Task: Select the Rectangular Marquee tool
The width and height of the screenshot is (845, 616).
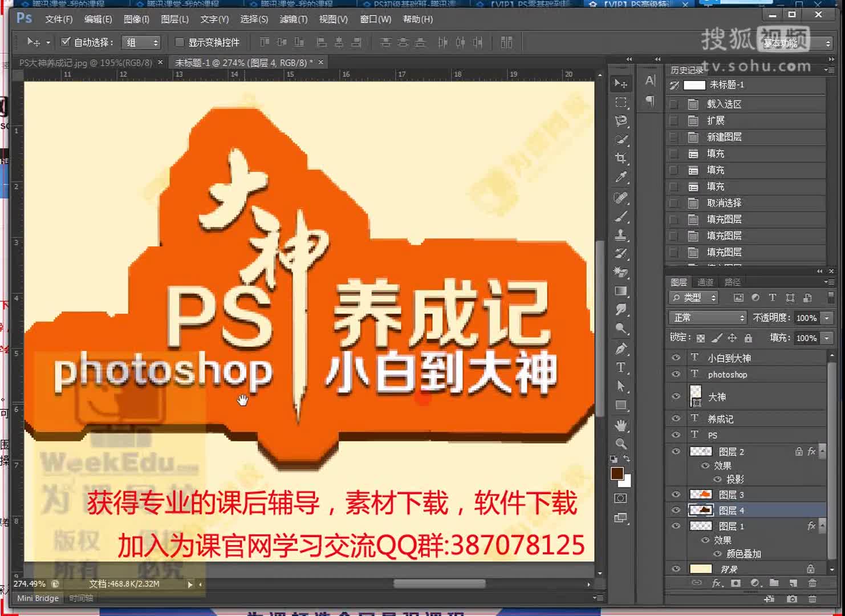Action: (621, 103)
